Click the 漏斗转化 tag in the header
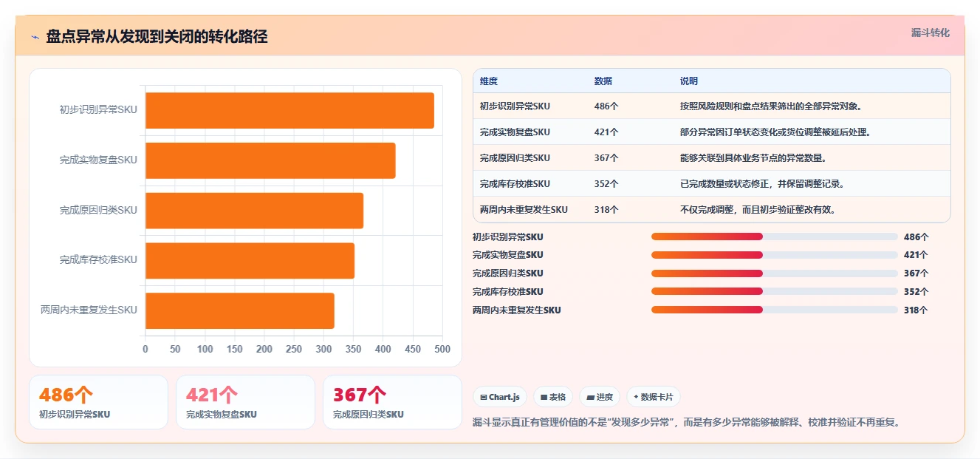980x459 pixels. pyautogui.click(x=931, y=33)
